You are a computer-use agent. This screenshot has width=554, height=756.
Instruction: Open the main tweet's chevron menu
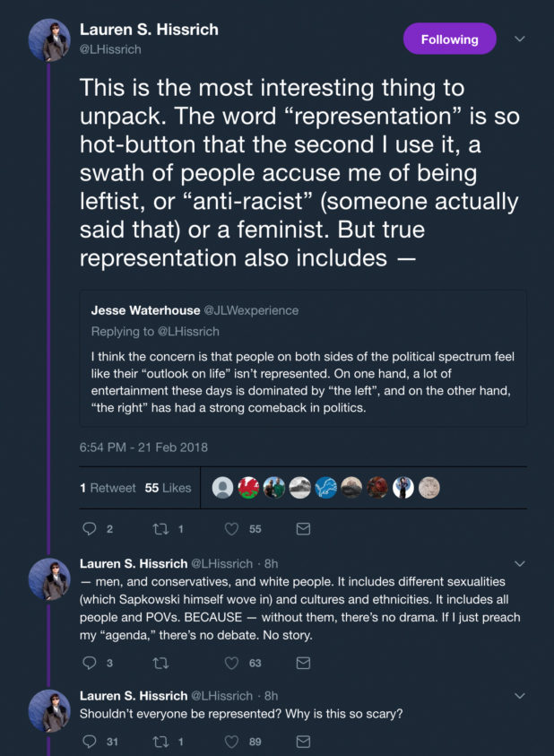519,39
